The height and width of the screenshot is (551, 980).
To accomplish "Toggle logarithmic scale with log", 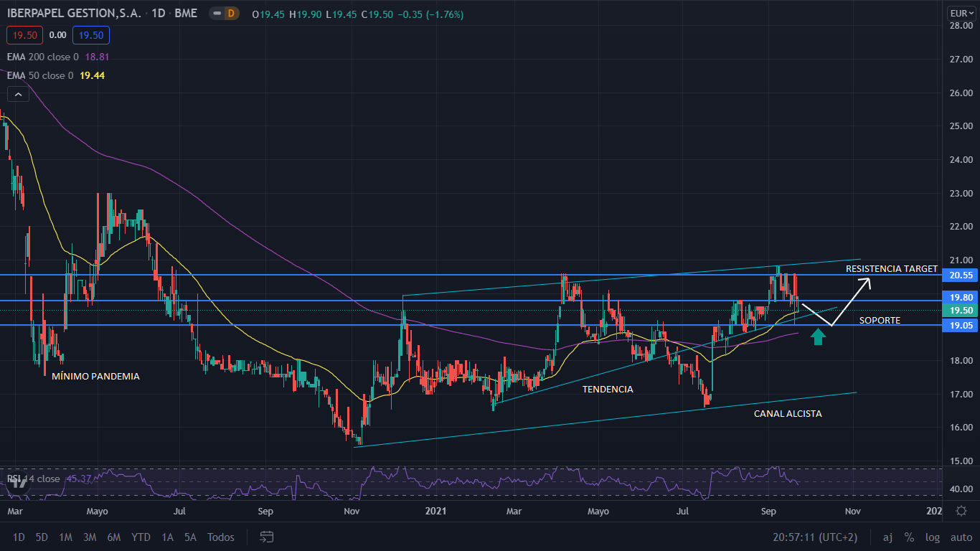I will (x=933, y=537).
